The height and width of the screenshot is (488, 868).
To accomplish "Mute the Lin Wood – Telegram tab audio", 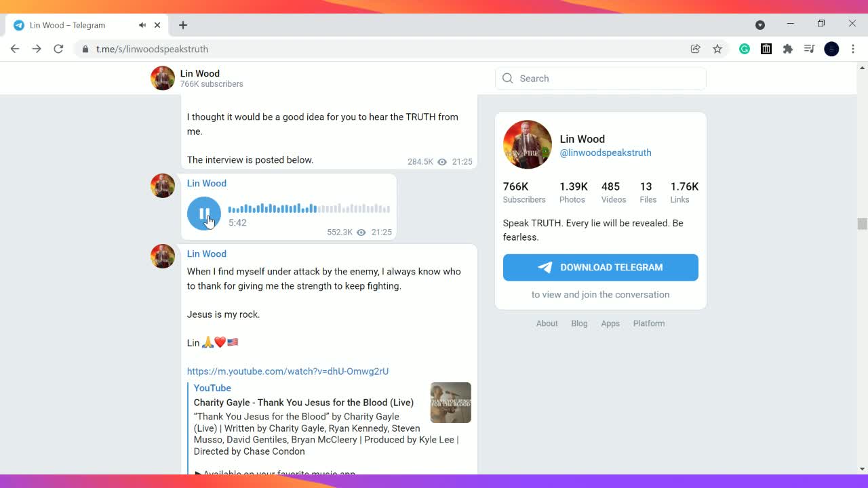I will [x=142, y=25].
